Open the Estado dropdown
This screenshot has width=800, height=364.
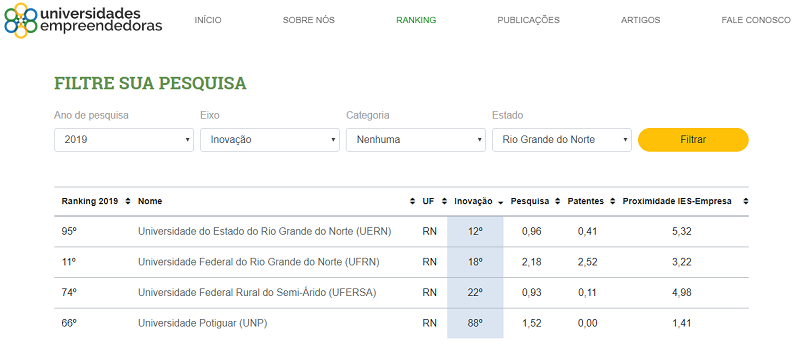click(562, 139)
